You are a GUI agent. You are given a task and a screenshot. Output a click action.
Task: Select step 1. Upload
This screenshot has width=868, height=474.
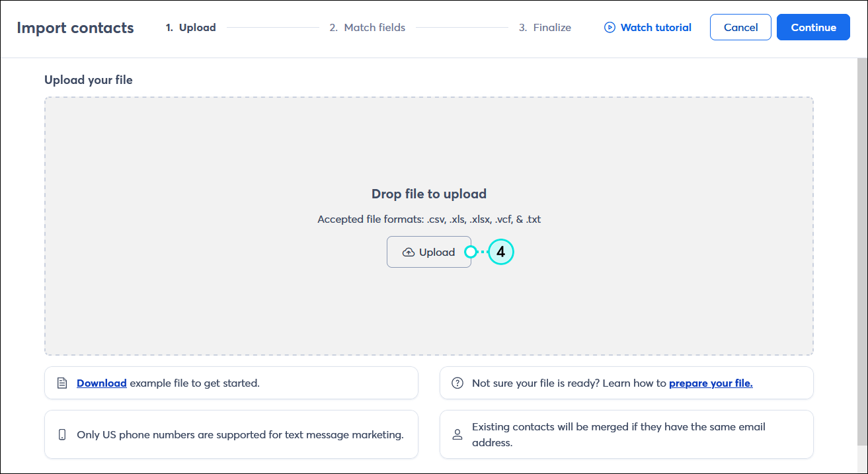tap(191, 28)
